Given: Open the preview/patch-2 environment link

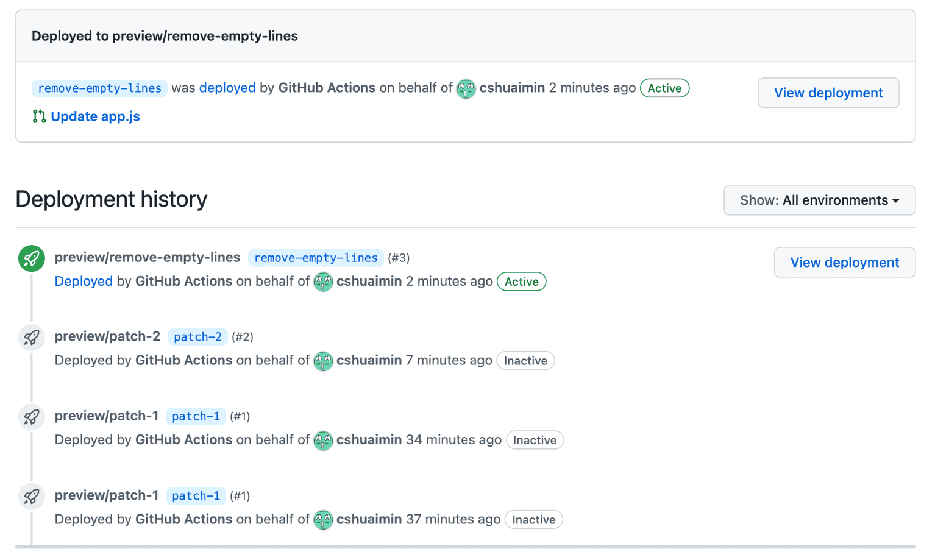Looking at the screenshot, I should [x=107, y=336].
